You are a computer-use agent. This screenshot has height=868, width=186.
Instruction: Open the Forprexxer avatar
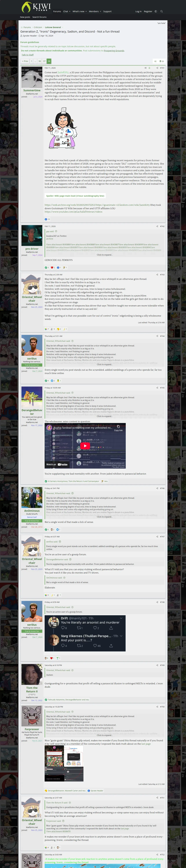[x=32, y=716]
